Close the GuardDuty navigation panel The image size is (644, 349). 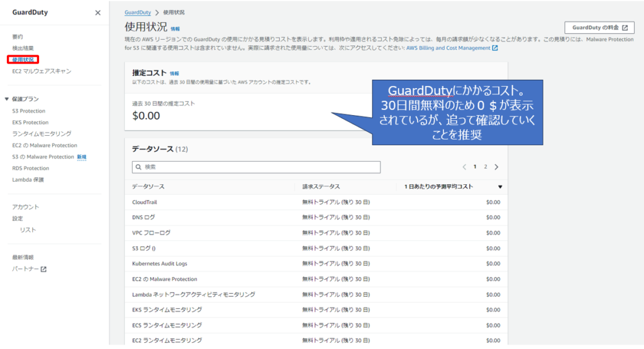coord(97,13)
